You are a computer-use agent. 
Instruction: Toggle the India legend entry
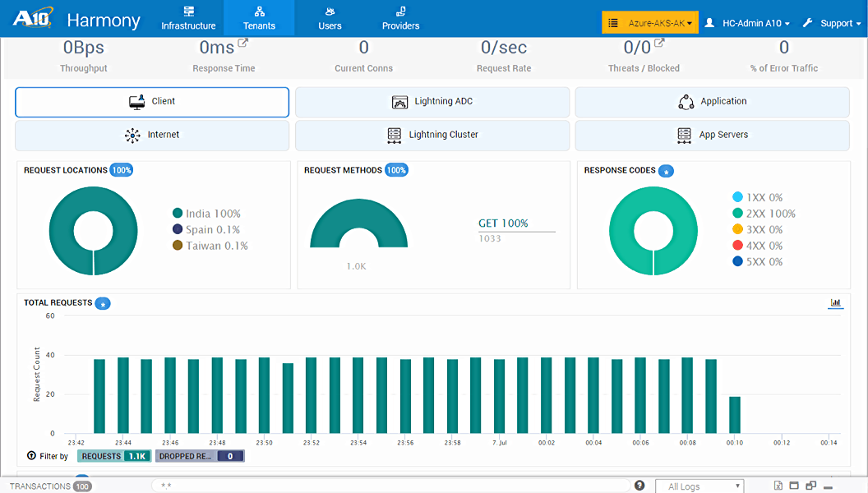point(206,214)
